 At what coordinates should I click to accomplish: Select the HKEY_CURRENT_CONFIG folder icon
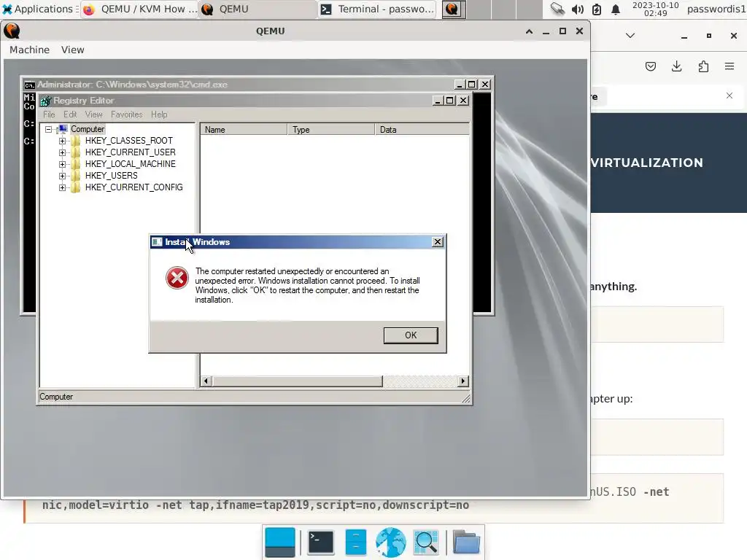pos(76,187)
